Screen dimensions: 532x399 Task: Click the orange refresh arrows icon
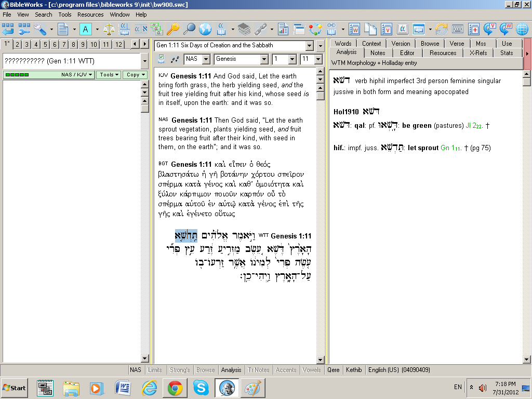click(442, 29)
